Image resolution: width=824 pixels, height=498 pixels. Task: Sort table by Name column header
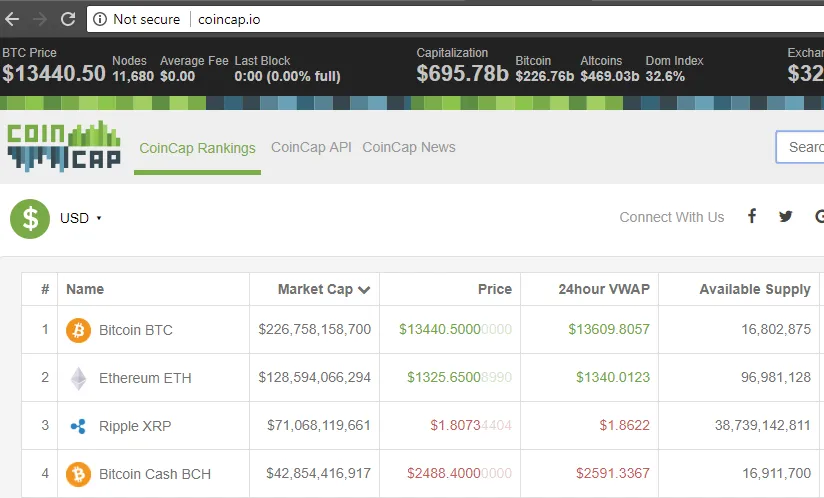click(x=85, y=289)
